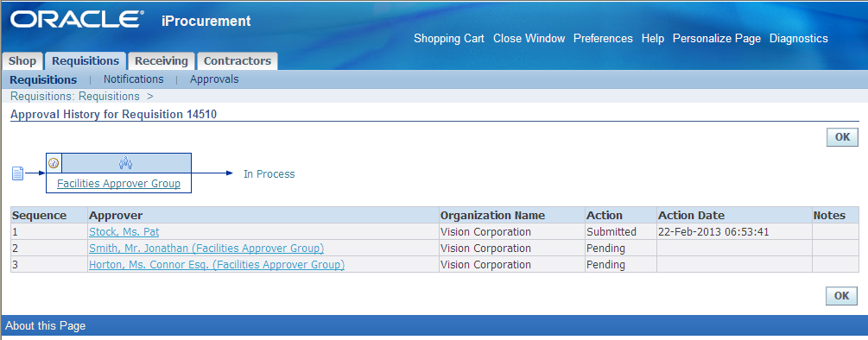
Task: Click the requisition document icon
Action: click(17, 173)
